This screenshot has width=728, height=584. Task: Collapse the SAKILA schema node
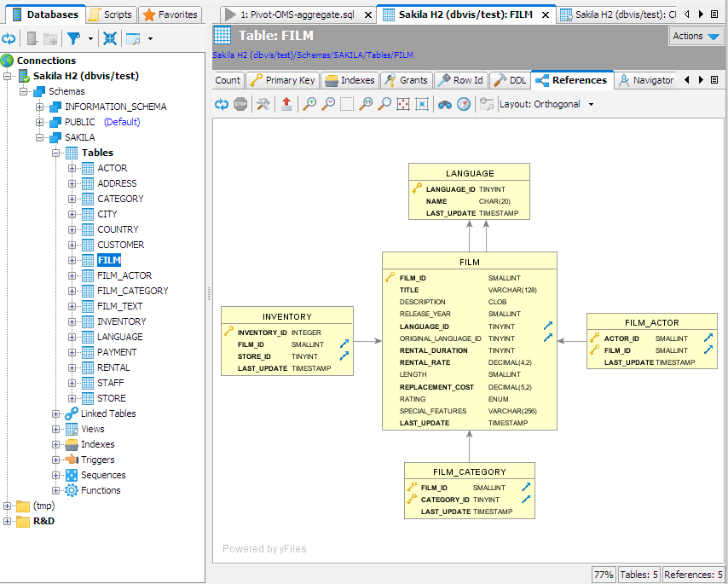(x=40, y=137)
